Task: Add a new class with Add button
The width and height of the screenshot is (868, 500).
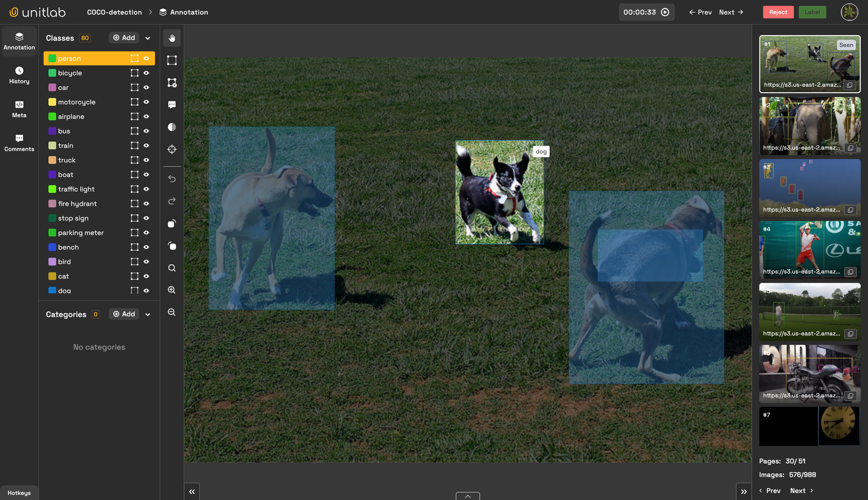Action: tap(124, 38)
